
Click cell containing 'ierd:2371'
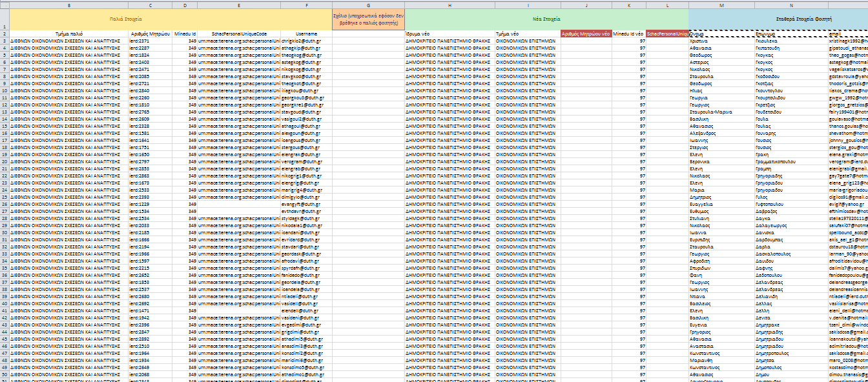click(x=150, y=40)
